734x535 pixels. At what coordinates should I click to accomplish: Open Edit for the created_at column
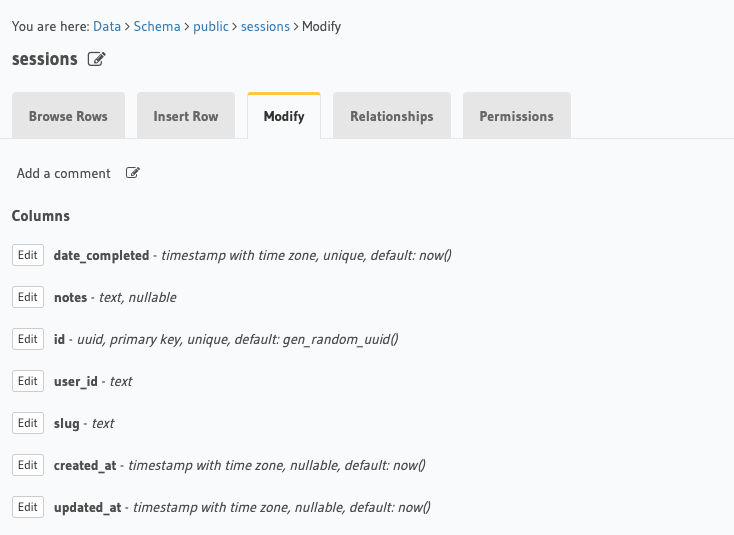click(x=28, y=465)
